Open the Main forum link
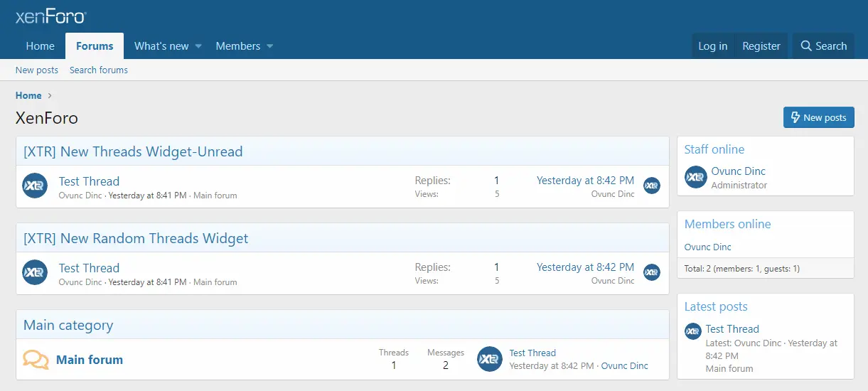The width and height of the screenshot is (868, 391). pyautogui.click(x=90, y=360)
